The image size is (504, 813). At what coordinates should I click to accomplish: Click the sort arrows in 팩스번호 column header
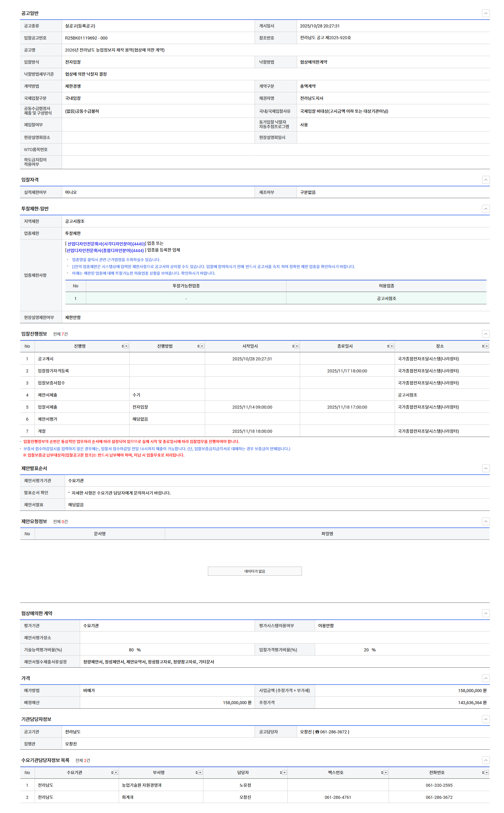point(382,772)
